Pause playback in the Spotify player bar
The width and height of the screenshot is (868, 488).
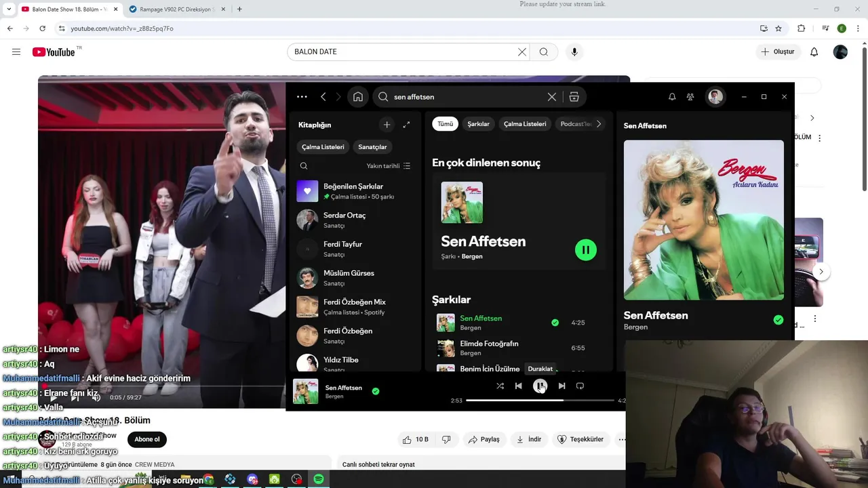pyautogui.click(x=540, y=386)
